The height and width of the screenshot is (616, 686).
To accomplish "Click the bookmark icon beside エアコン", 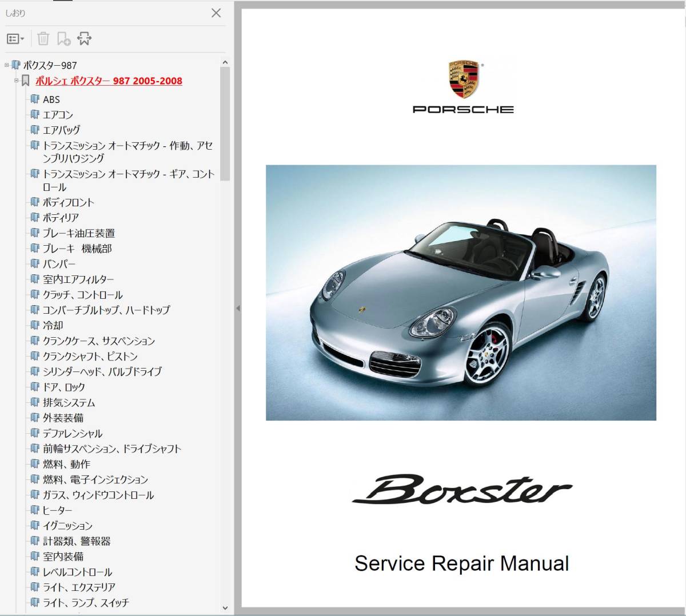I will click(x=35, y=114).
